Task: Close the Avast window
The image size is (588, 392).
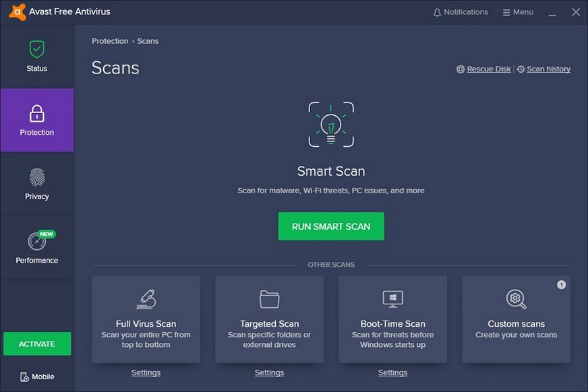Action: (x=576, y=12)
